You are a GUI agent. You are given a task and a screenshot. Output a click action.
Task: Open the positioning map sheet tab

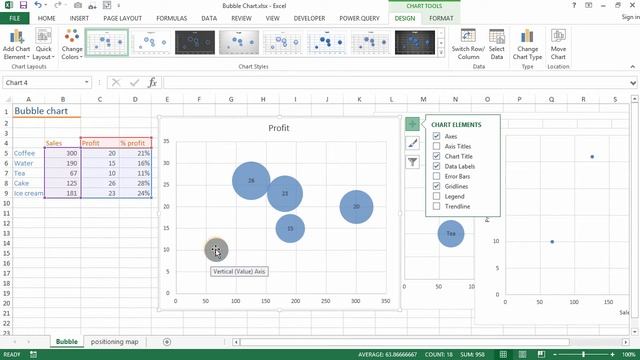[114, 342]
